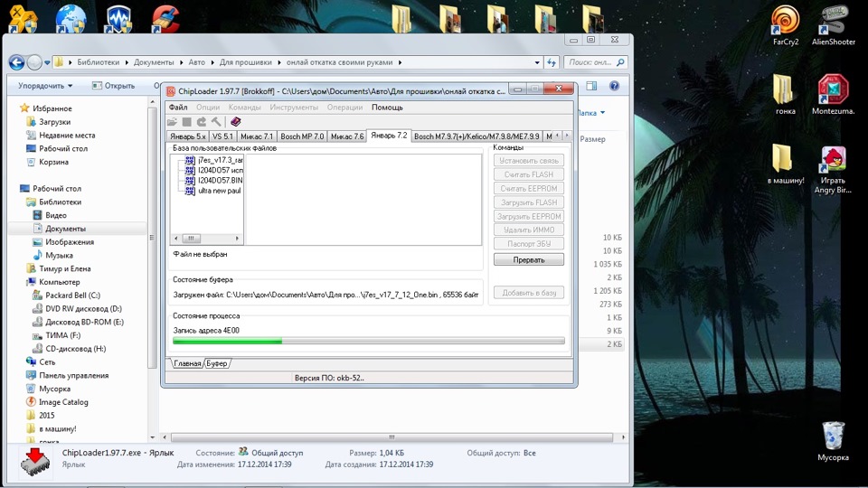Expand the Авто breadcrumb arrow in address bar
The image size is (868, 488).
point(212,62)
